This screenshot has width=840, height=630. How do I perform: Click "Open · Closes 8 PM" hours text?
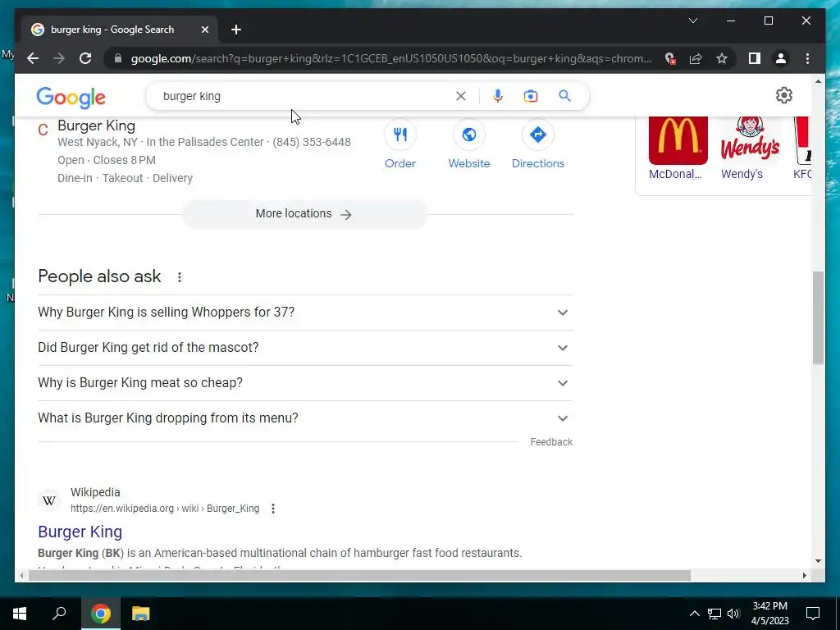point(107,160)
